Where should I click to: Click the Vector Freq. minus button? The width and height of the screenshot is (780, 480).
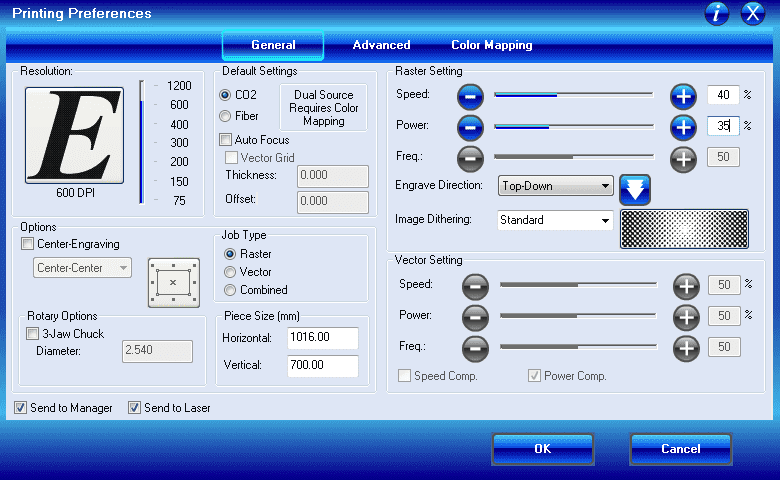(x=475, y=349)
